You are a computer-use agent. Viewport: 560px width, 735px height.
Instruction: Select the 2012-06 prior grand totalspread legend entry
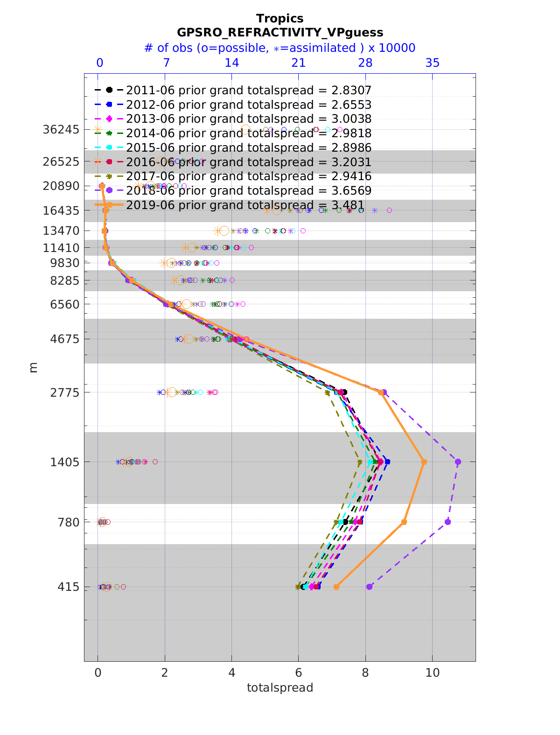pyautogui.click(x=248, y=105)
